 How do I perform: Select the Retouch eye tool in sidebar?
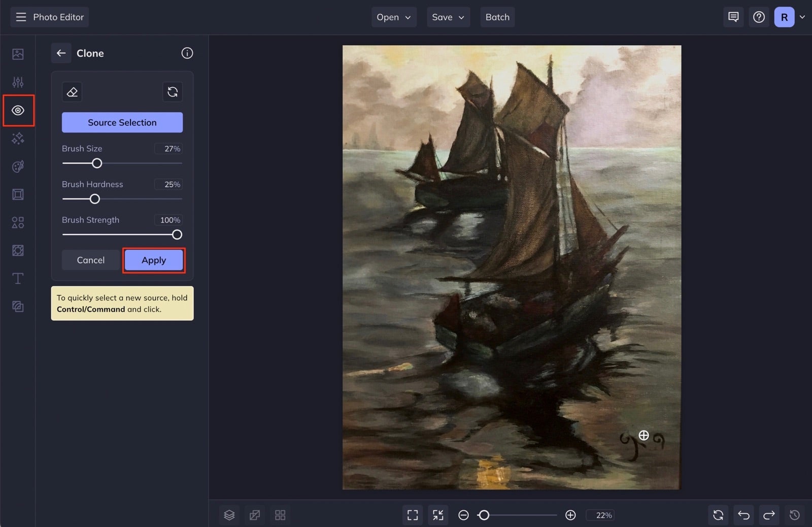(18, 110)
